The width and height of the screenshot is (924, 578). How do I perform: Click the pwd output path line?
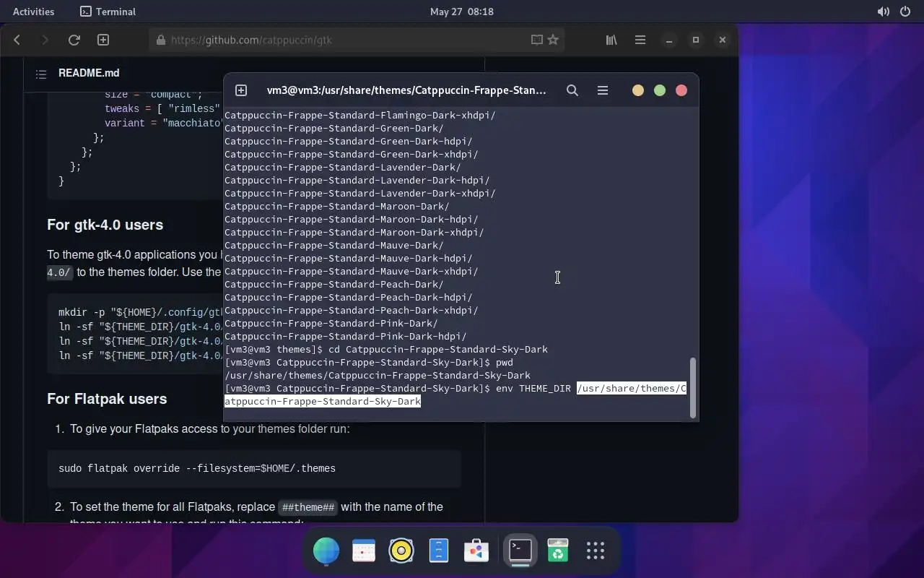point(378,375)
